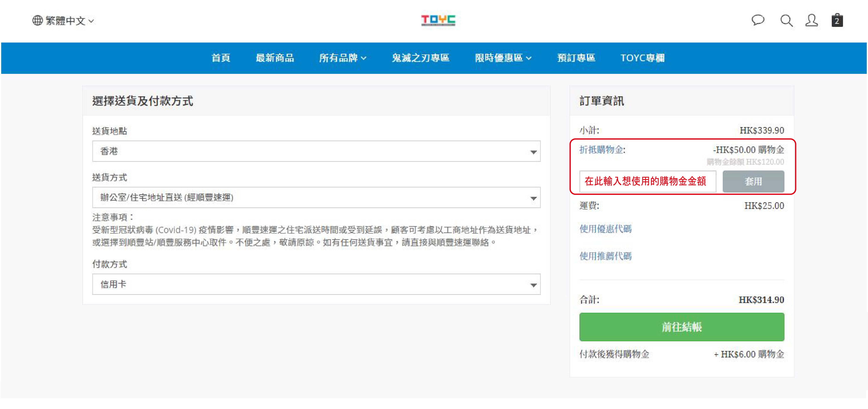The image size is (868, 409).
Task: Open the 鬼滅之刃專區 menu item
Action: click(x=420, y=58)
